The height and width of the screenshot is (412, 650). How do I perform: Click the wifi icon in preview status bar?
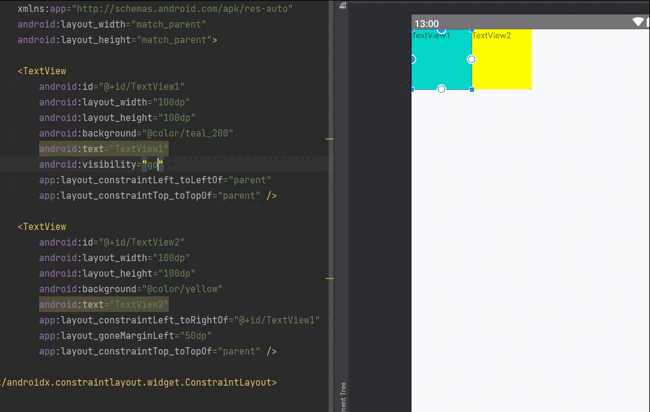[638, 22]
